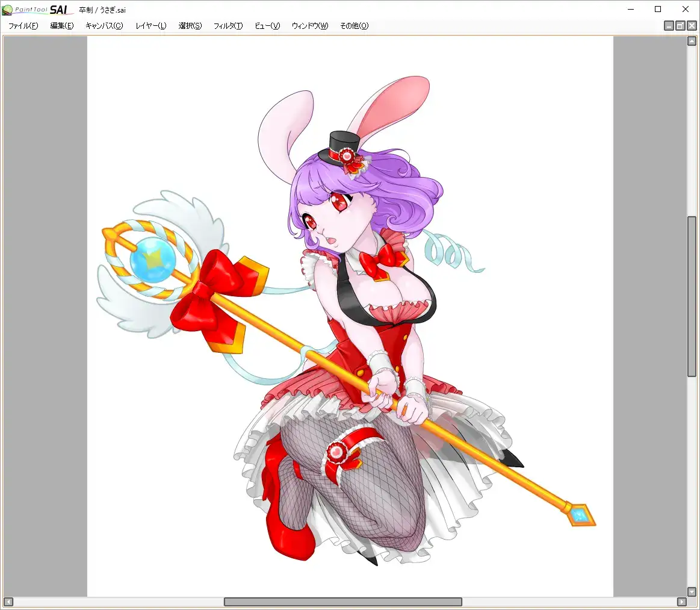The width and height of the screenshot is (700, 610).
Task: Open the キャンバス(C) menu
Action: point(104,26)
